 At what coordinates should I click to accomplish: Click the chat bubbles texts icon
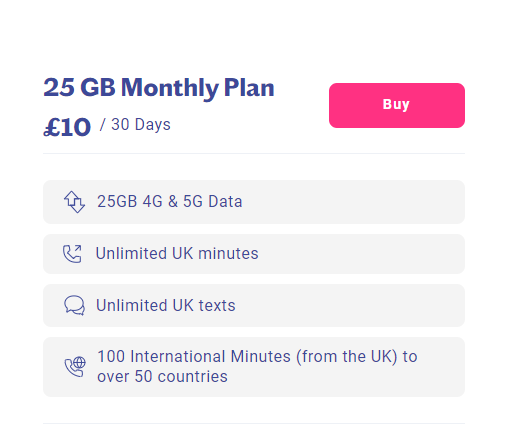click(74, 305)
